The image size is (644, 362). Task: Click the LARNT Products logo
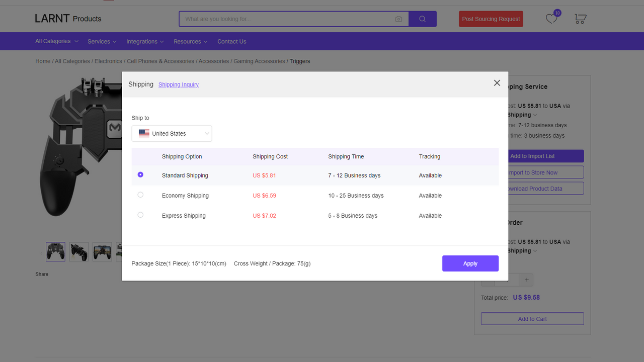pos(68,18)
